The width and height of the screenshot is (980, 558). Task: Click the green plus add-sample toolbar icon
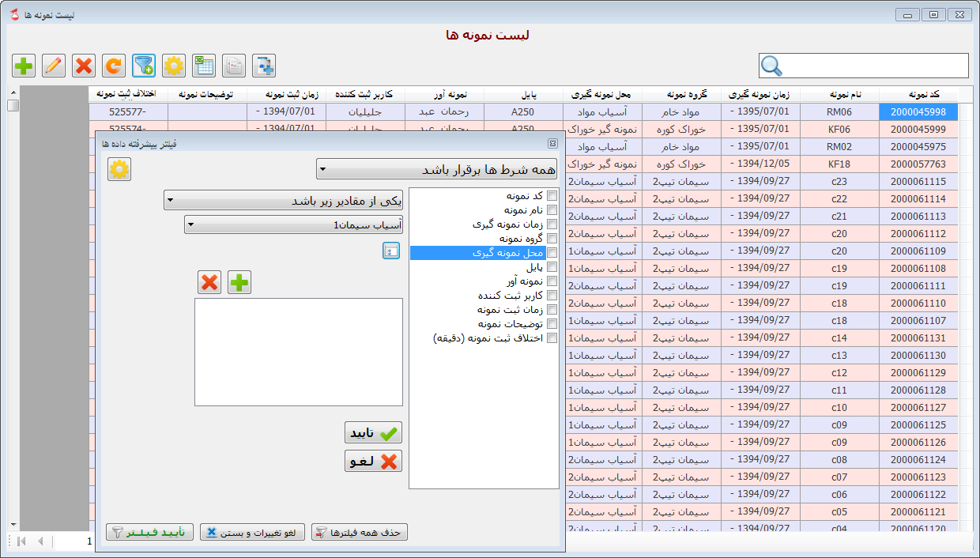coord(24,66)
